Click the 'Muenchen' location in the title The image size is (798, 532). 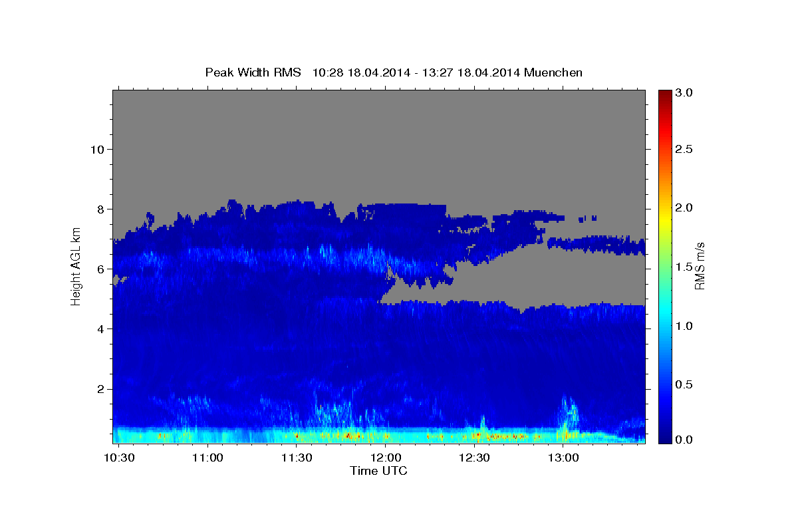coord(553,72)
